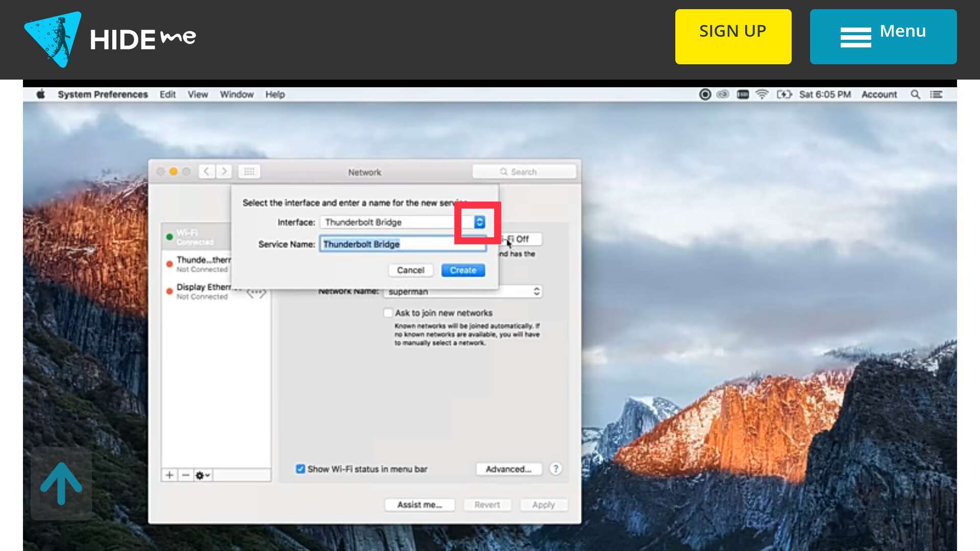Open the Window menu
This screenshot has width=980, height=551.
[x=236, y=94]
